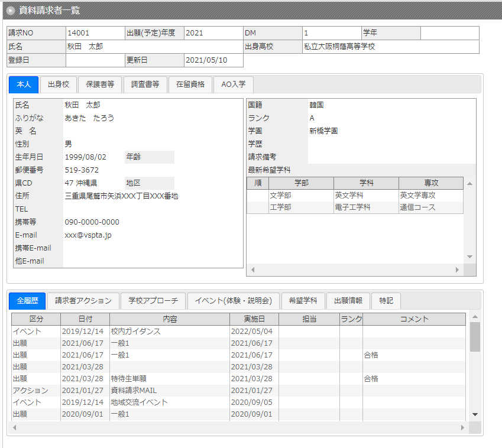The width and height of the screenshot is (502, 448).
Task: Select the 全履歴 tab
Action: 27,301
